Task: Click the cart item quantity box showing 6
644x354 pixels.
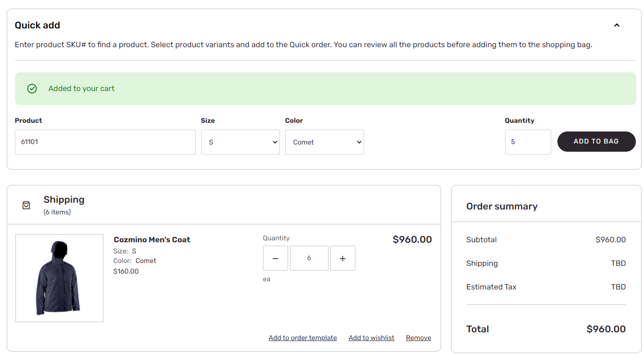Action: click(x=309, y=258)
